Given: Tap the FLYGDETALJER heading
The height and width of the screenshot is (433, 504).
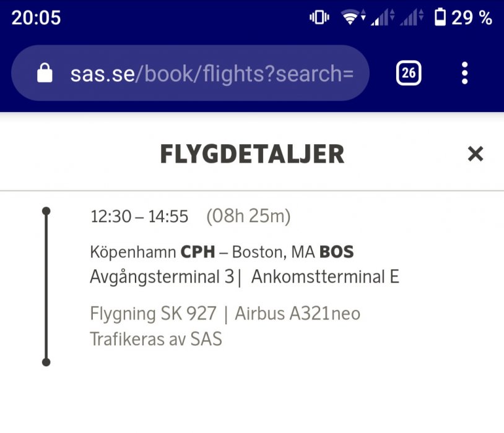Looking at the screenshot, I should coord(252,154).
